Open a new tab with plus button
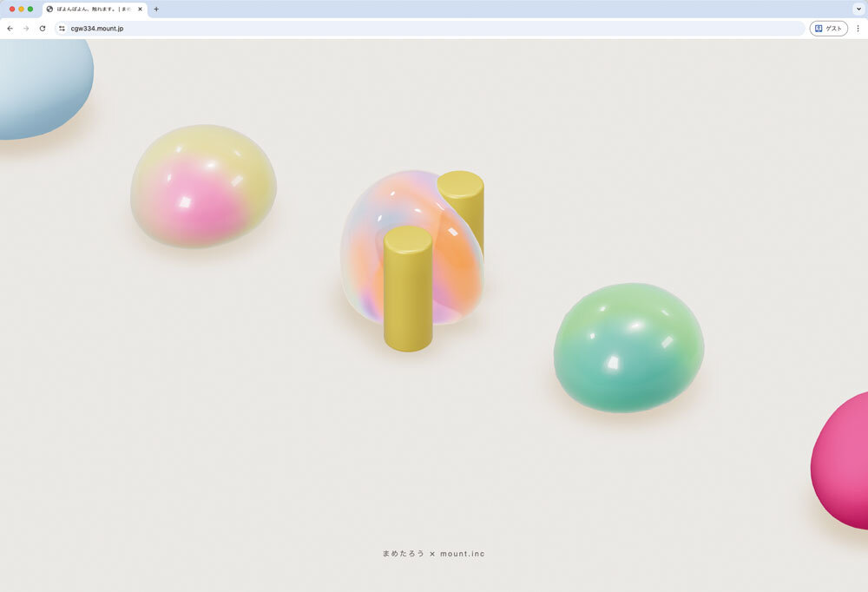Screen dimensions: 868x592 [x=156, y=9]
